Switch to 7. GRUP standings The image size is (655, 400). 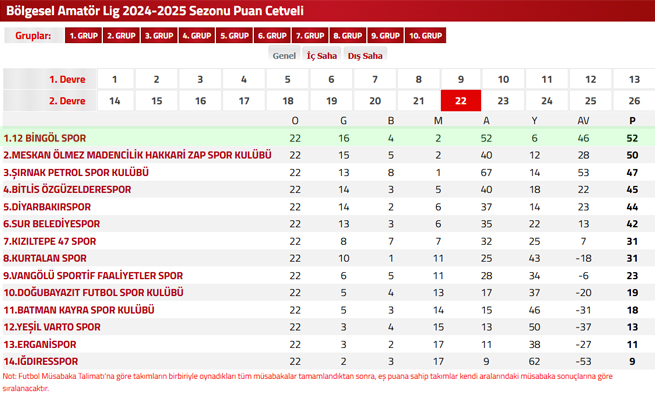tap(310, 35)
